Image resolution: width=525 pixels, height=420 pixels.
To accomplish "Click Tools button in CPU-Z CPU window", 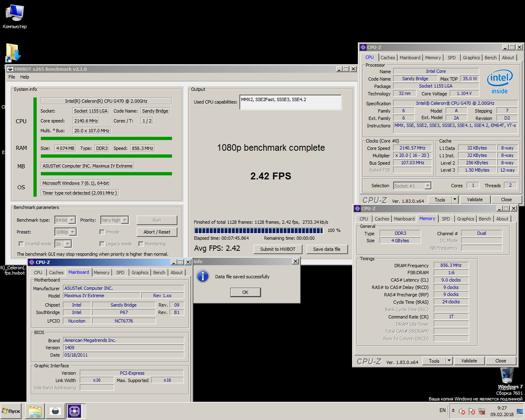I will (x=440, y=199).
